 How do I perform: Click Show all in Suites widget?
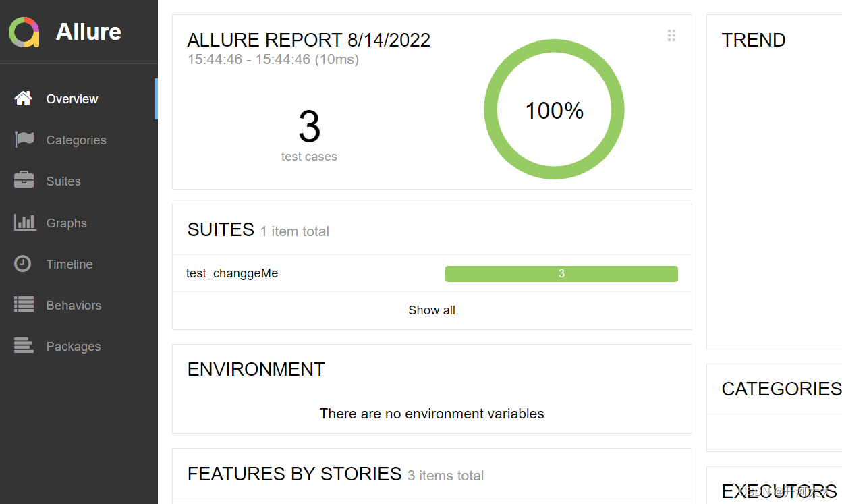tap(432, 310)
